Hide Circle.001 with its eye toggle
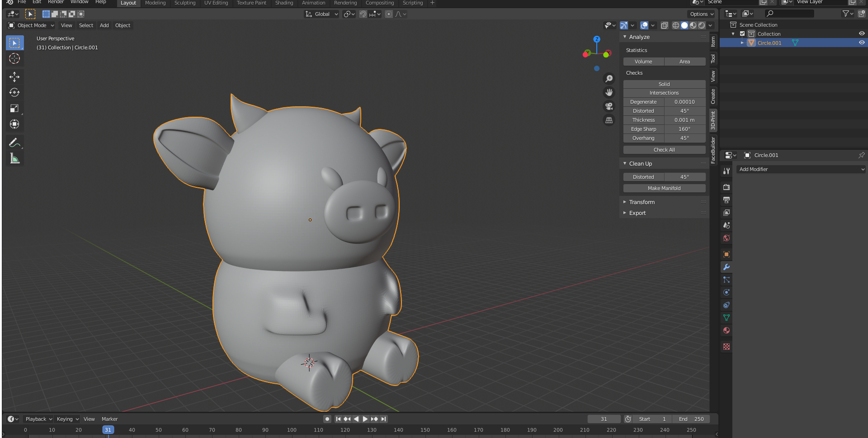Image resolution: width=868 pixels, height=438 pixels. 862,43
